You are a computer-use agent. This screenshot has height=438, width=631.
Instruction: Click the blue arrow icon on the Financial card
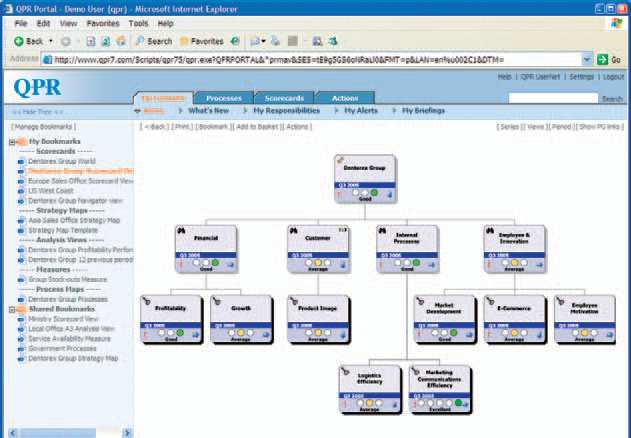click(x=231, y=264)
